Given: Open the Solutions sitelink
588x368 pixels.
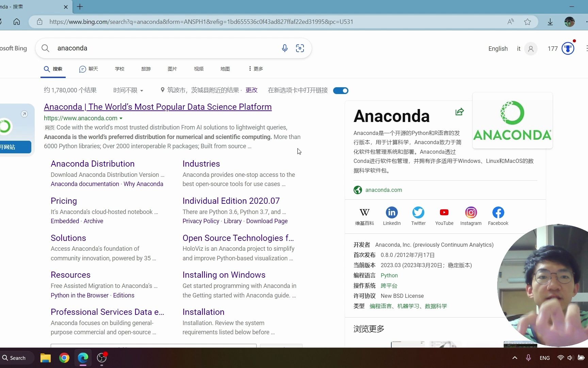Looking at the screenshot, I should (x=68, y=238).
